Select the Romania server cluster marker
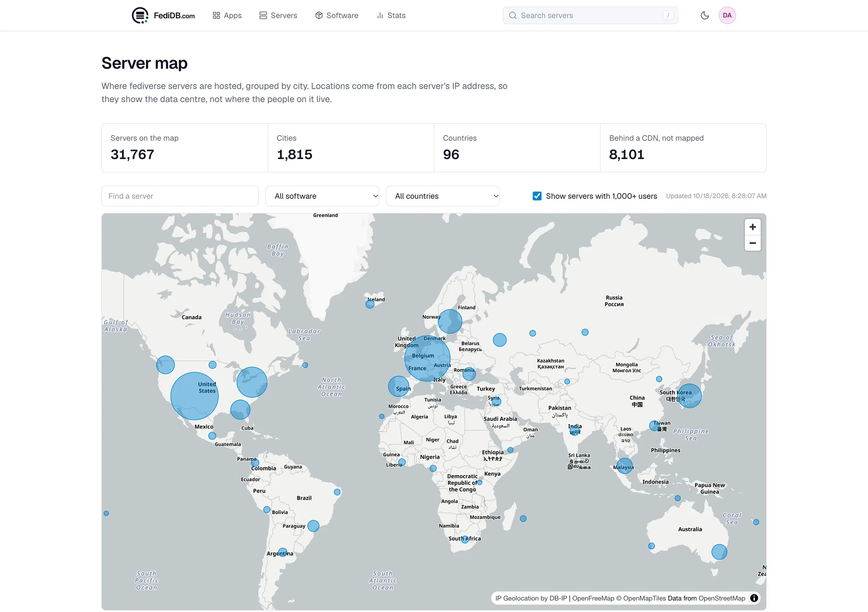Image resolution: width=868 pixels, height=612 pixels. coord(469,374)
